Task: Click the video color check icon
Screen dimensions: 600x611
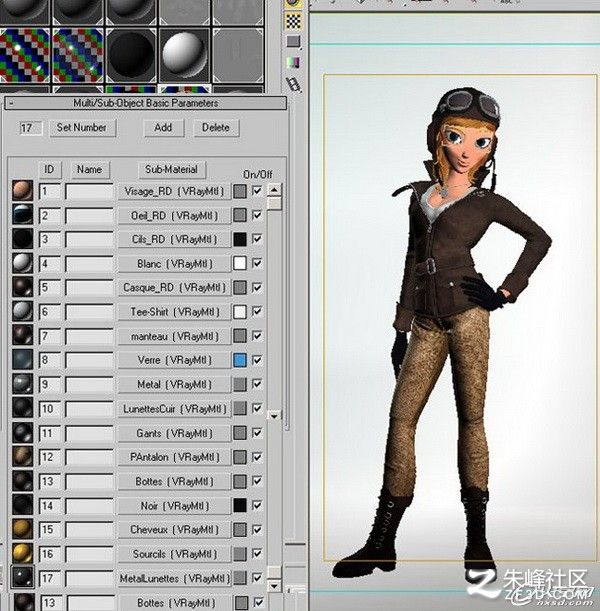Action: pos(293,62)
